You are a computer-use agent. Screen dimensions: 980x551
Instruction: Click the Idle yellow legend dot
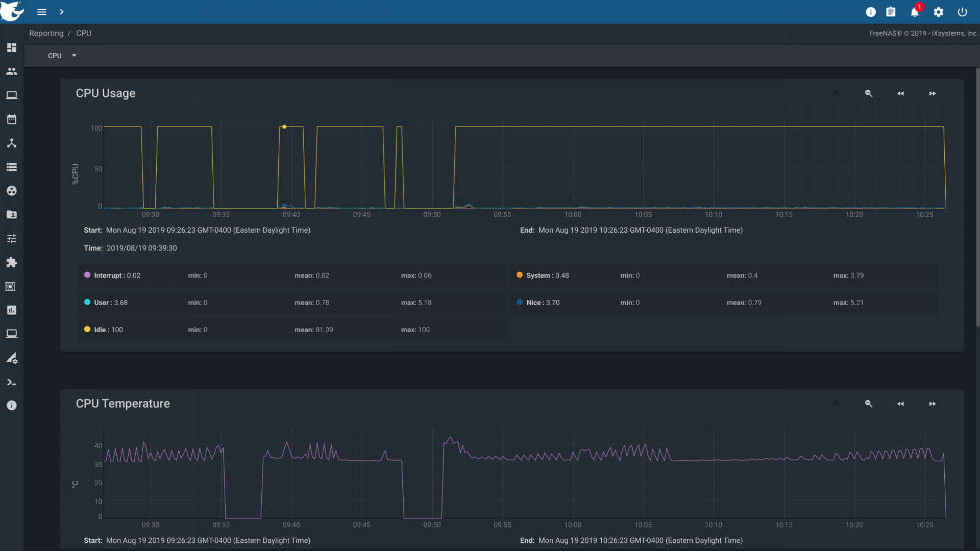[87, 330]
